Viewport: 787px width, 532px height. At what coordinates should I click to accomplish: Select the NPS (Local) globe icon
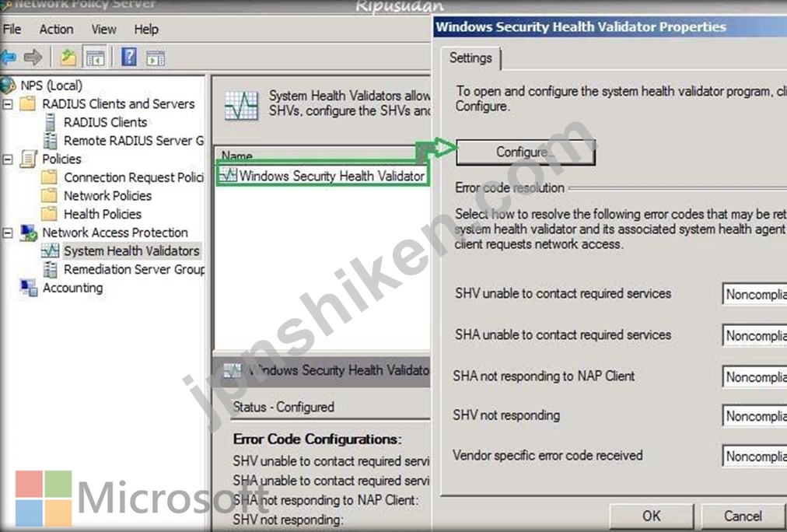coord(8,86)
